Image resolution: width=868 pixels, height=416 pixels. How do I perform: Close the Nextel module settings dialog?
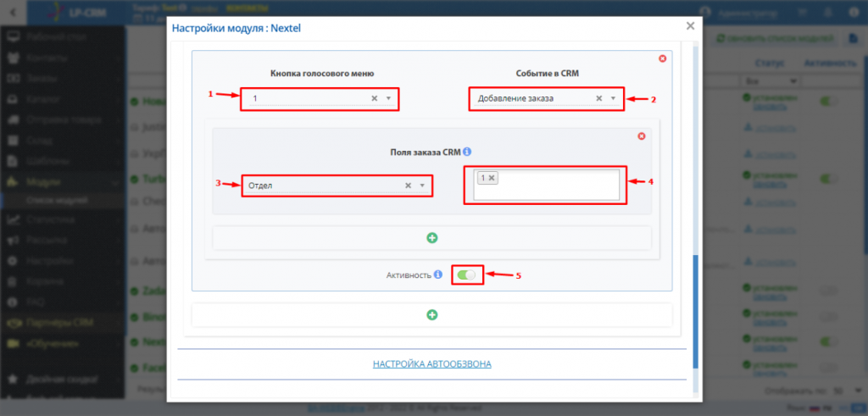coord(690,26)
